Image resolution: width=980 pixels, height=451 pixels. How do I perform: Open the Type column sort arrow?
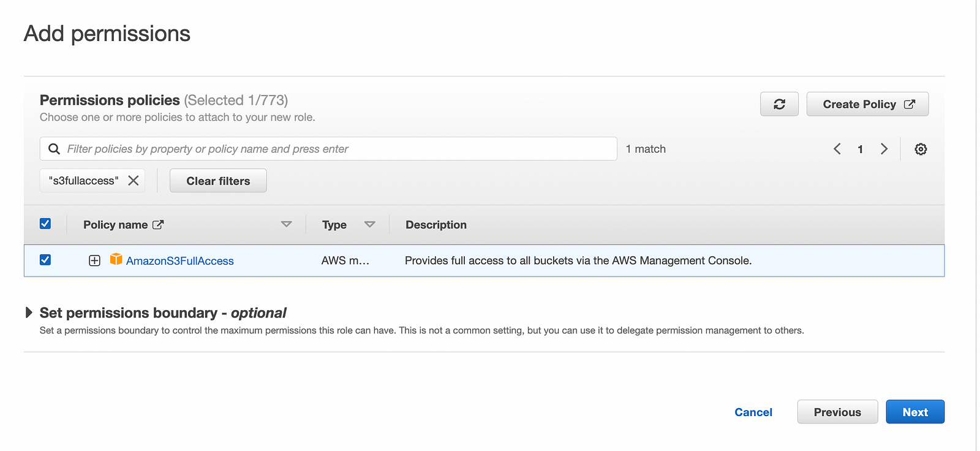(x=369, y=224)
